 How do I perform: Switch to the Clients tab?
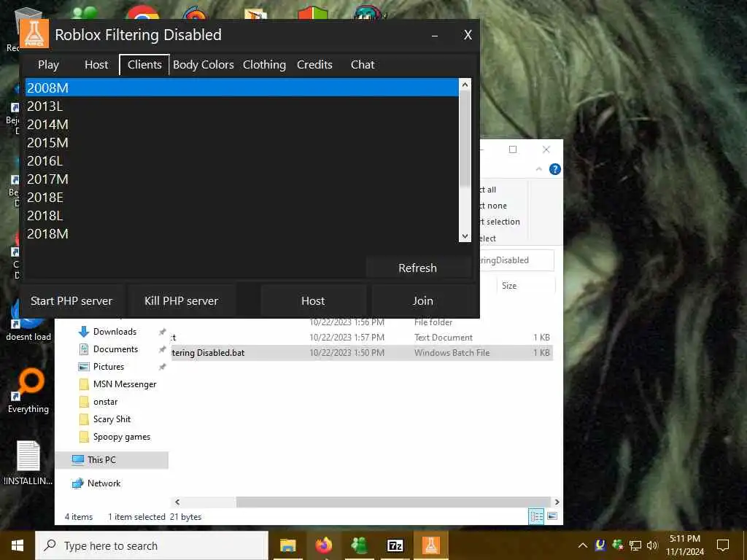(144, 65)
